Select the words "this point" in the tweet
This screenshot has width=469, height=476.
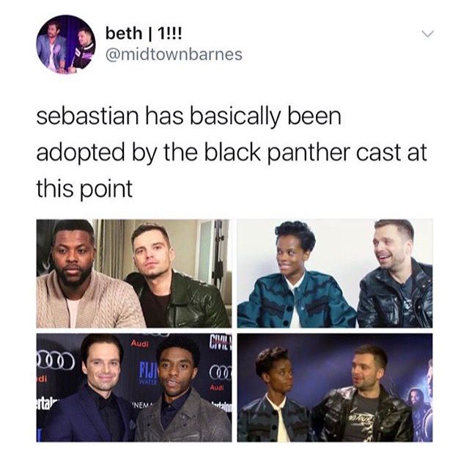[x=84, y=188]
